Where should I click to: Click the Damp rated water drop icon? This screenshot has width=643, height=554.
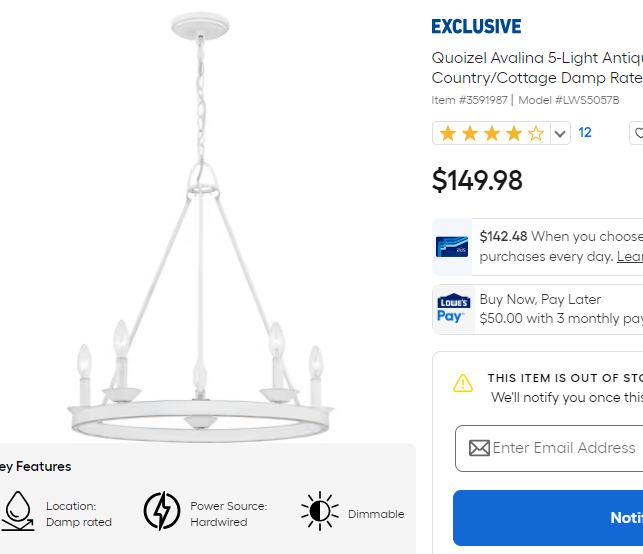coord(17,511)
